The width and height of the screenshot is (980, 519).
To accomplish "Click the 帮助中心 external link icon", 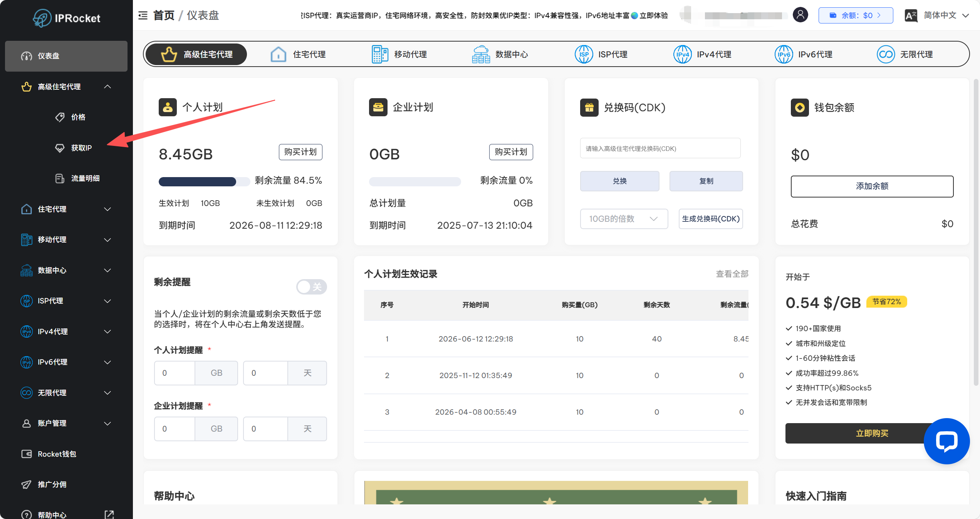I will pyautogui.click(x=109, y=515).
